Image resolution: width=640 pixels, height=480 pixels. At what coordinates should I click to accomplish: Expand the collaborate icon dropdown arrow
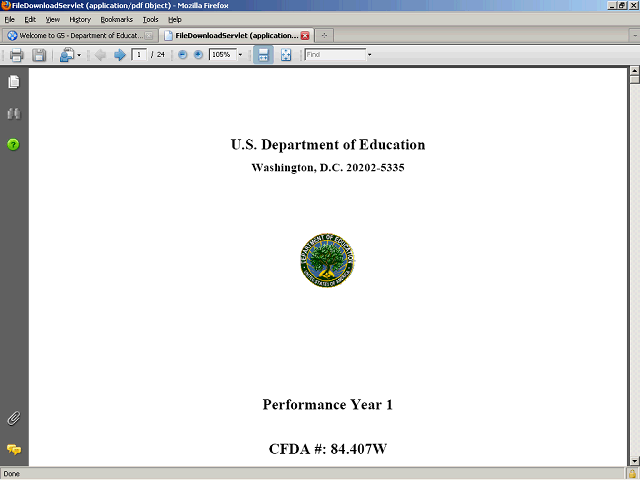[x=79, y=55]
